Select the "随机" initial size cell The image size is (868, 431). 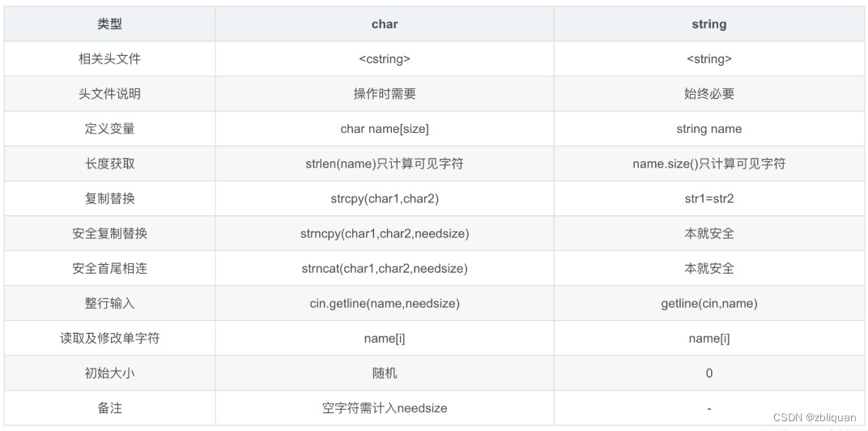click(385, 373)
